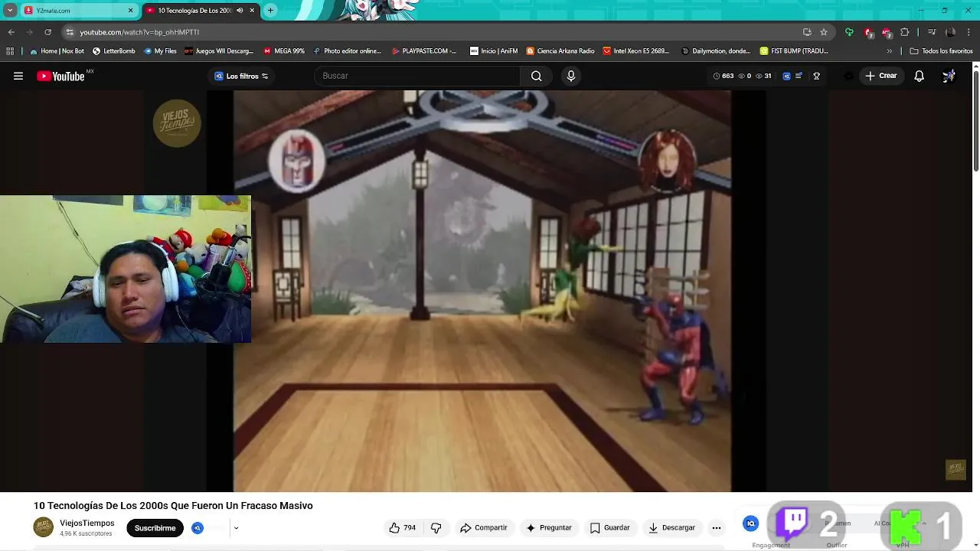Image resolution: width=980 pixels, height=551 pixels.
Task: View site information icon in address bar
Action: coord(70,32)
